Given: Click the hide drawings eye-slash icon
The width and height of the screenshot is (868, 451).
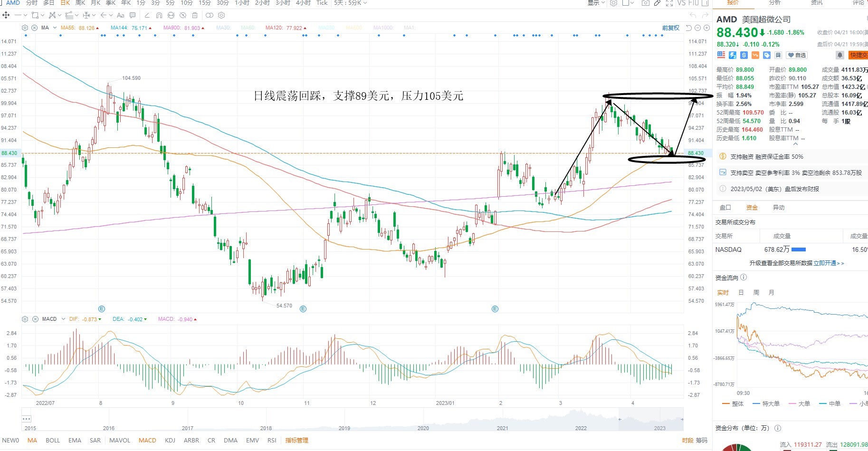Looking at the screenshot, I should (x=183, y=15).
